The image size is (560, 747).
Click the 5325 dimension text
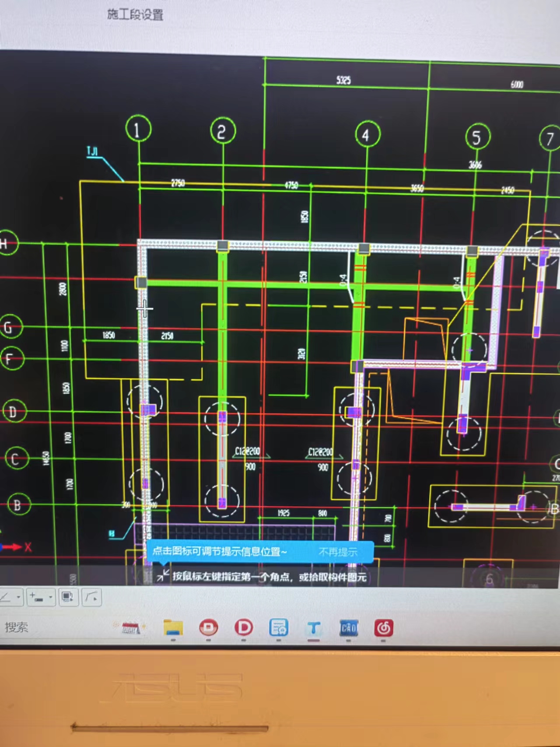click(x=344, y=80)
